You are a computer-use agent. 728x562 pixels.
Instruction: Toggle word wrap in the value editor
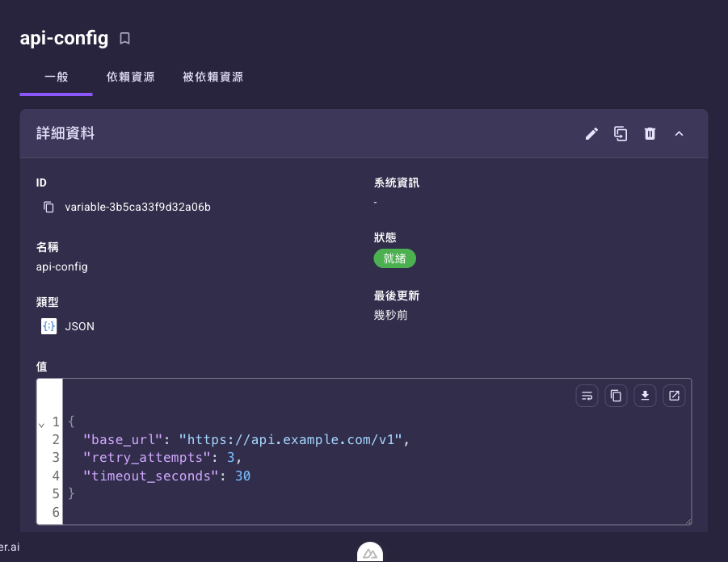click(587, 396)
